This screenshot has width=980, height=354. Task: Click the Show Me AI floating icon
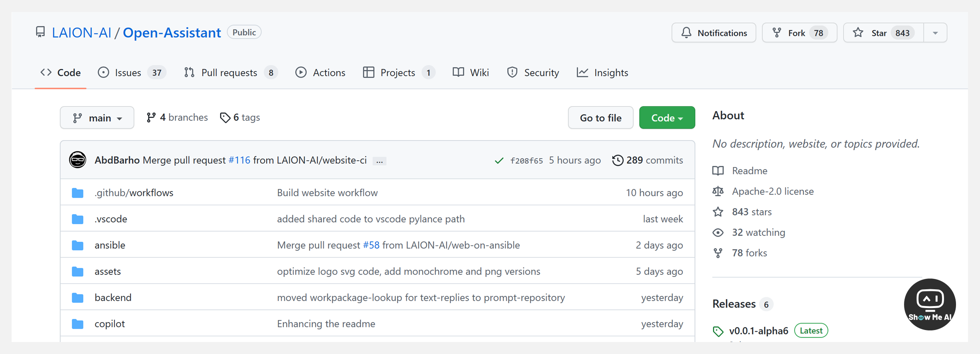pos(930,304)
